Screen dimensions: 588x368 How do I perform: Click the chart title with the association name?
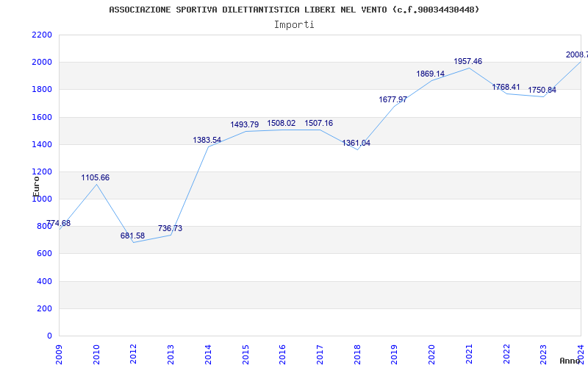pyautogui.click(x=294, y=10)
